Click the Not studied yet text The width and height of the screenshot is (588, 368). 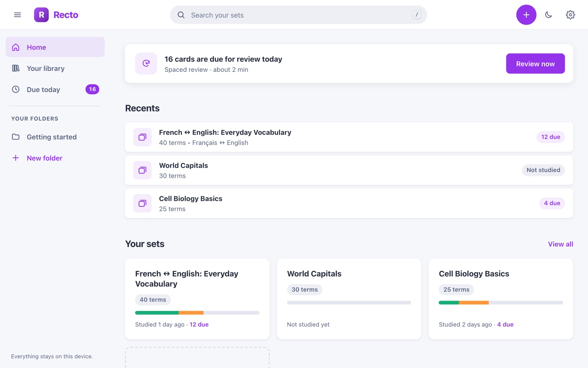point(308,324)
